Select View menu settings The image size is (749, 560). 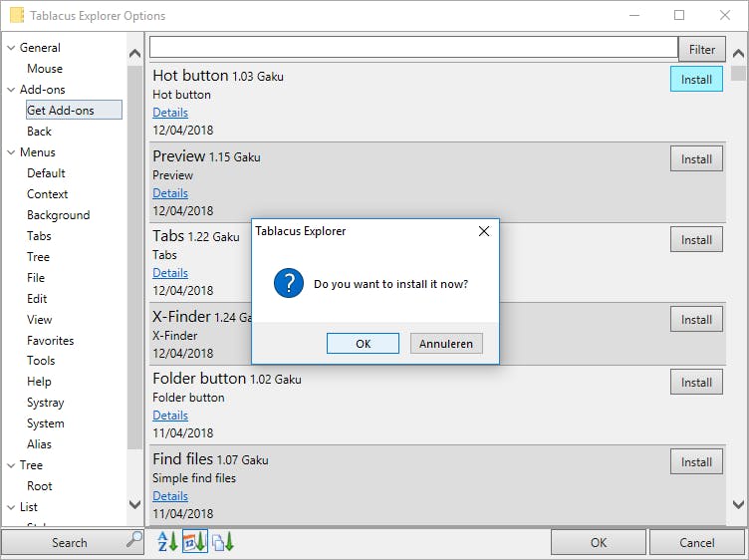[39, 320]
